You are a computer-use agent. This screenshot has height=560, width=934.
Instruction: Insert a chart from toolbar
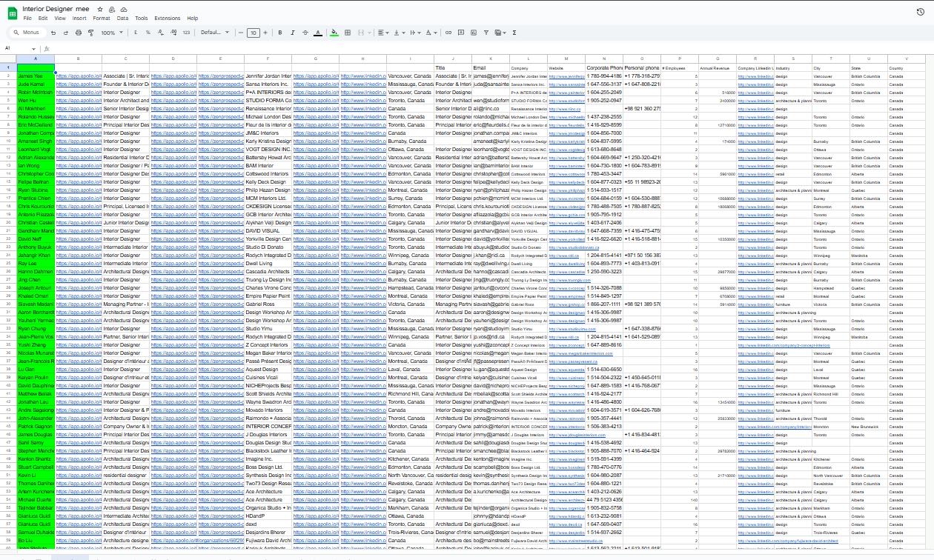[472, 33]
